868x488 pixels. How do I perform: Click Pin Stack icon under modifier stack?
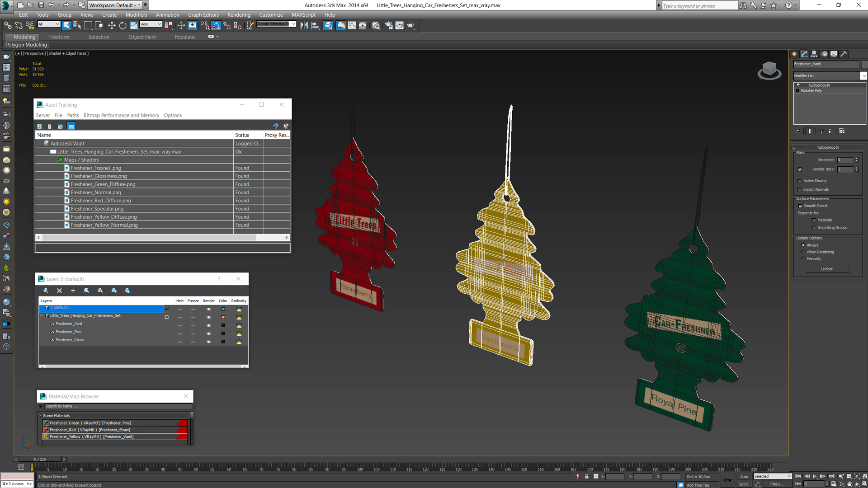(798, 131)
